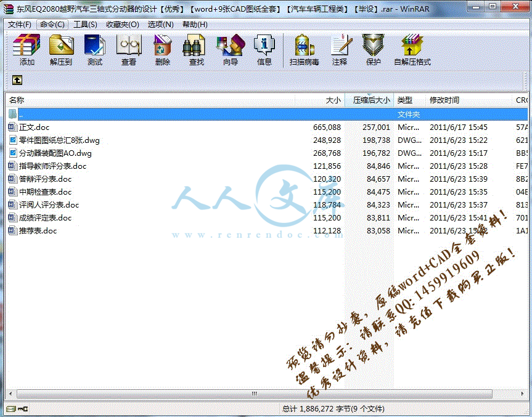The height and width of the screenshot is (417, 532).
Task: Open the Commands (命令) menu
Action: [x=52, y=25]
